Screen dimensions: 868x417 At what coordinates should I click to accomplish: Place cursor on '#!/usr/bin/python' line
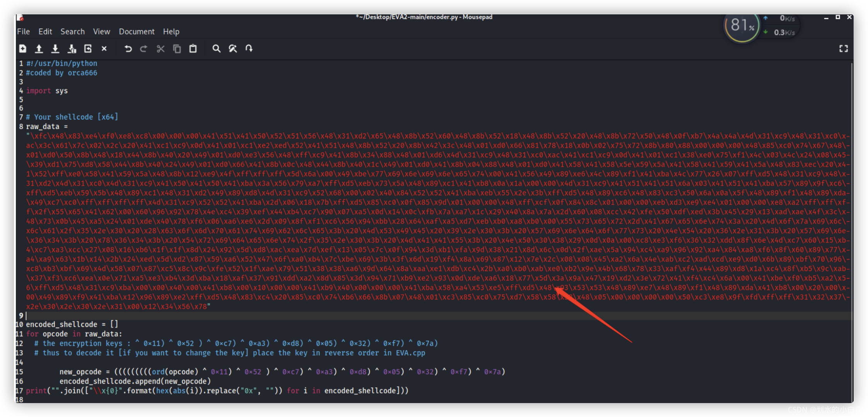(x=62, y=63)
